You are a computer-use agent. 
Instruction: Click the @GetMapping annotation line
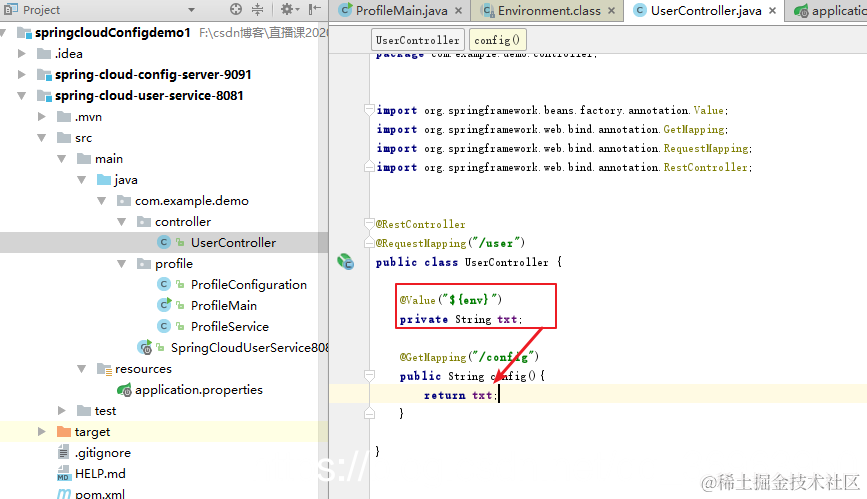pyautogui.click(x=469, y=357)
